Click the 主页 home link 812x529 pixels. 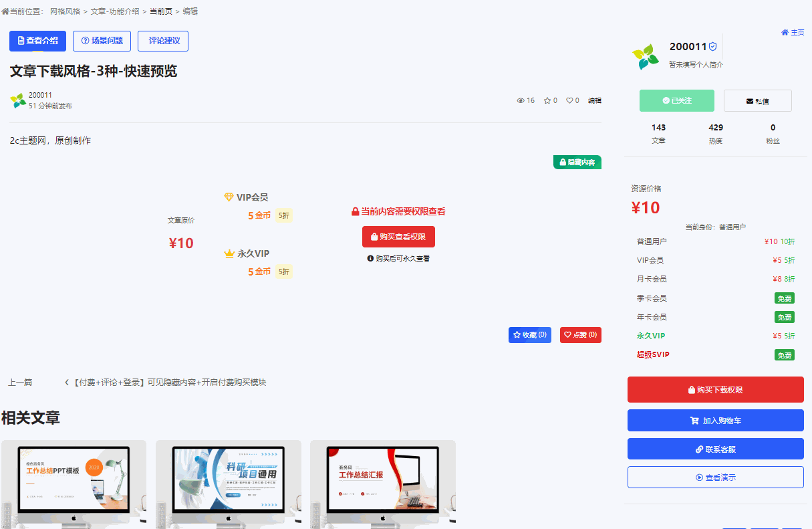[x=793, y=32]
